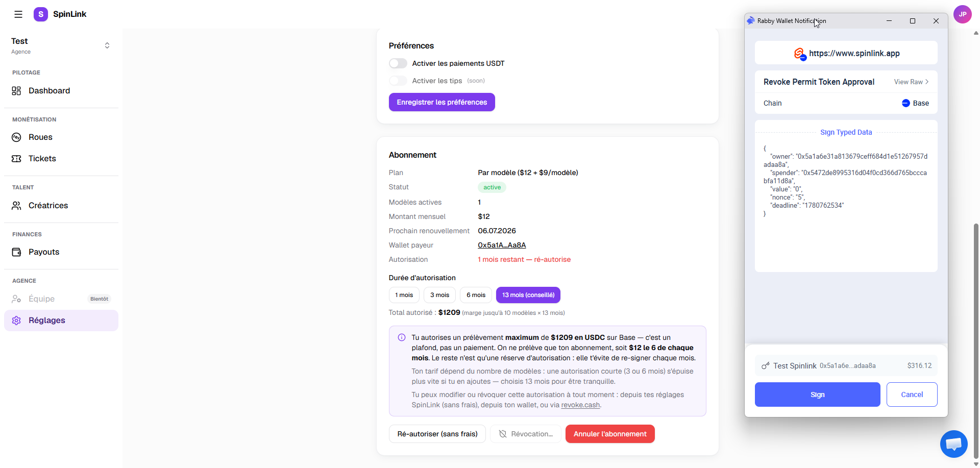The width and height of the screenshot is (980, 468).
Task: Click the JP user avatar
Action: [x=962, y=14]
